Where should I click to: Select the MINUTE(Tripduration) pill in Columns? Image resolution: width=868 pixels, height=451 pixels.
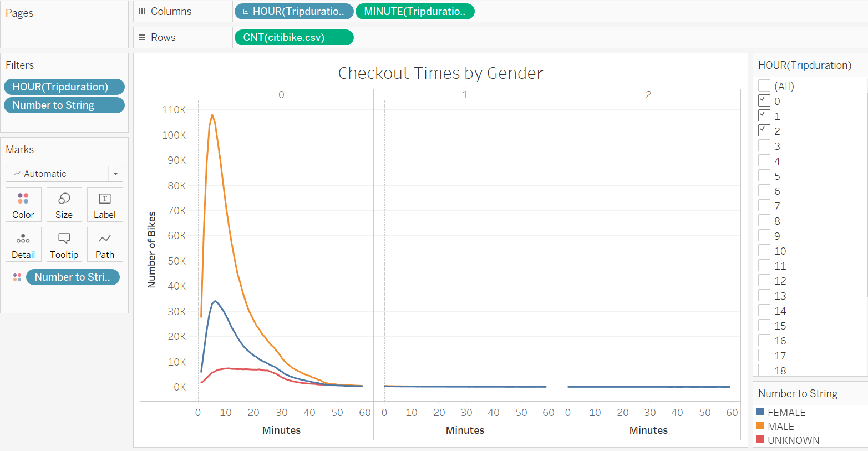pyautogui.click(x=415, y=11)
